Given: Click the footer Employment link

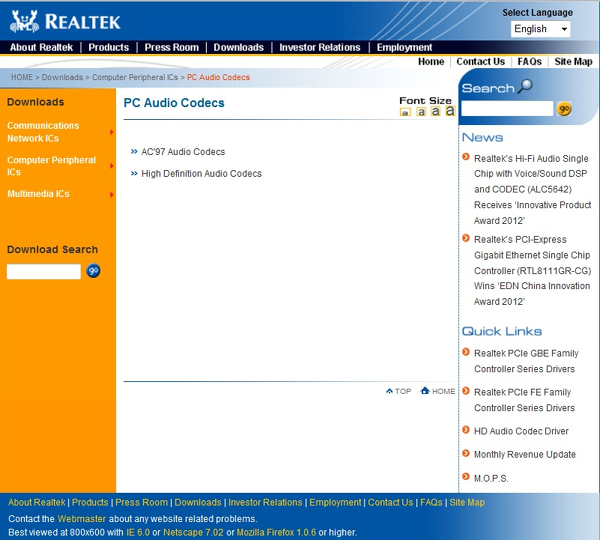Looking at the screenshot, I should (x=335, y=502).
